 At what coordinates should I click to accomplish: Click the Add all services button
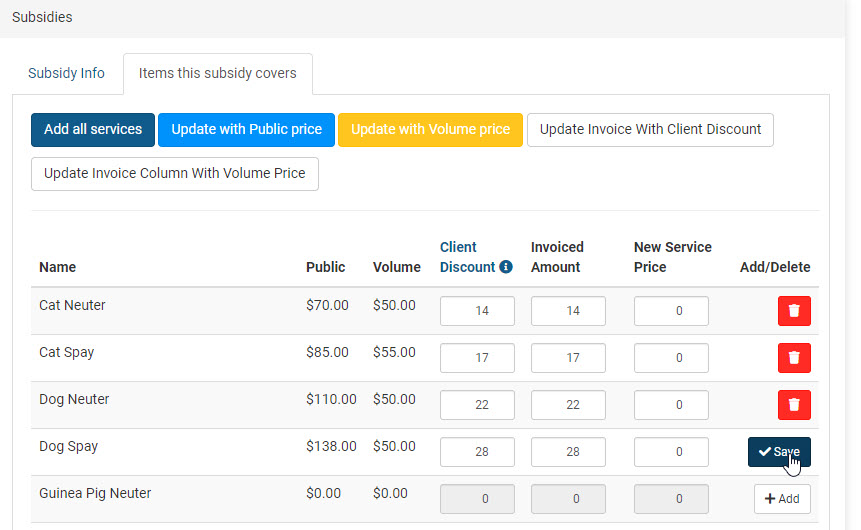(x=93, y=129)
